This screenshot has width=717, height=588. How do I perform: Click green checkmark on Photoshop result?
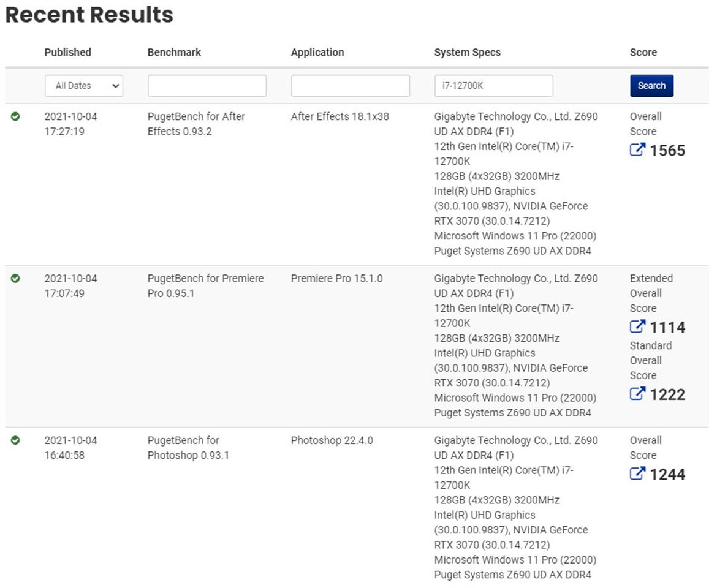[x=15, y=440]
